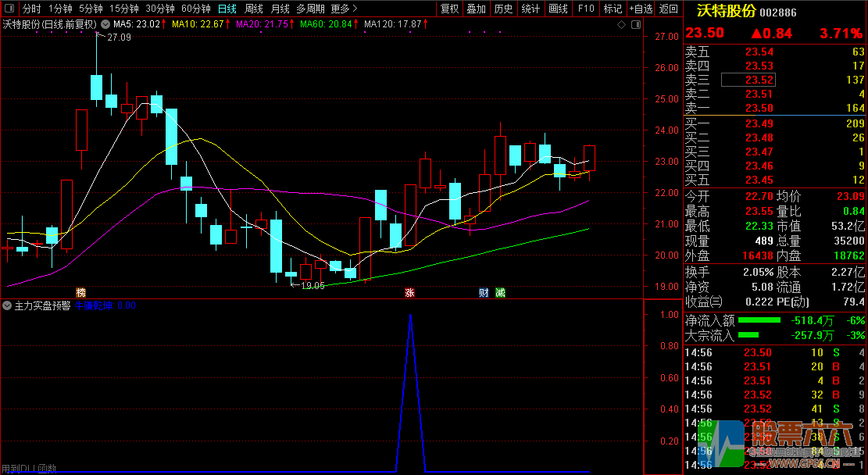This screenshot has height=475, width=868.
Task: Click the 涨 event marker
Action: click(409, 292)
